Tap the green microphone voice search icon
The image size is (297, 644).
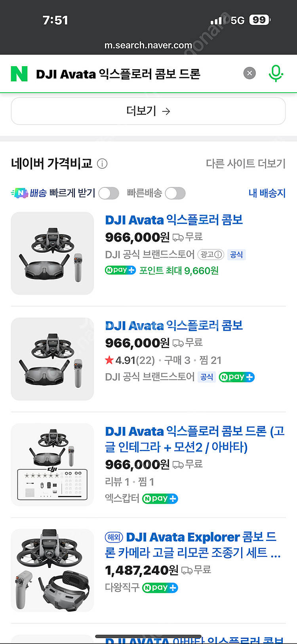[x=276, y=73]
